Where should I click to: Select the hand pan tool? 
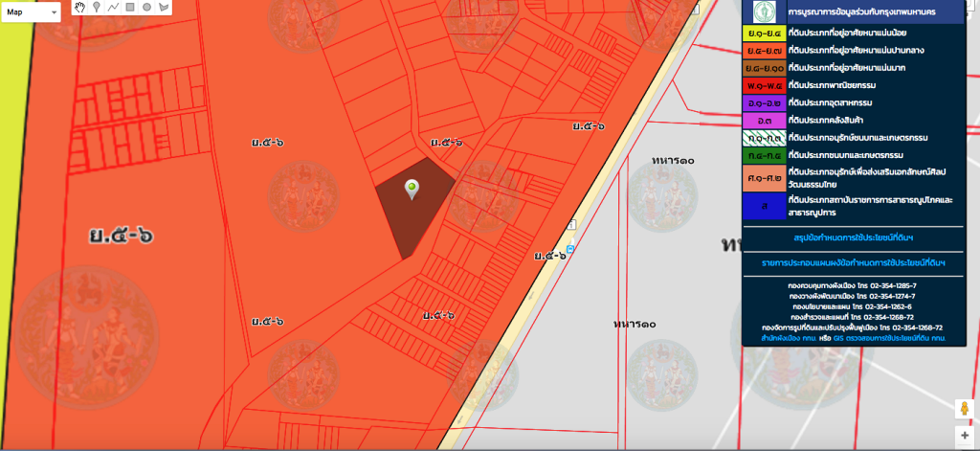tap(79, 8)
